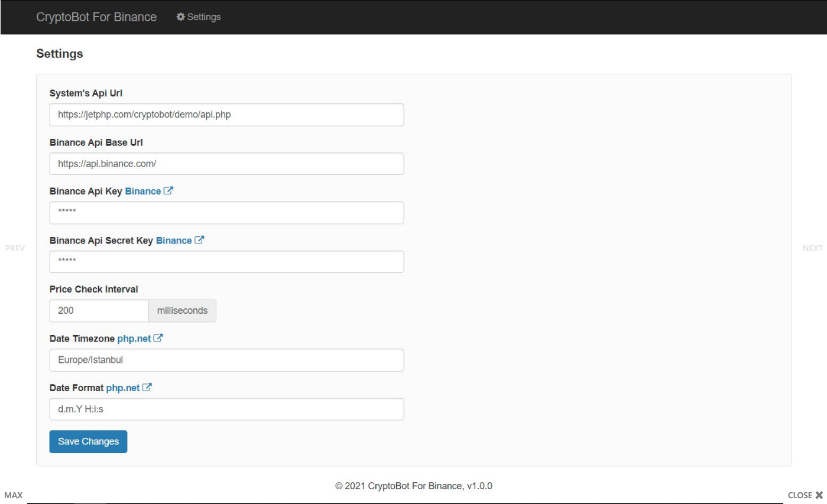This screenshot has height=504, width=827.
Task: Open the Settings menu item
Action: click(x=203, y=17)
